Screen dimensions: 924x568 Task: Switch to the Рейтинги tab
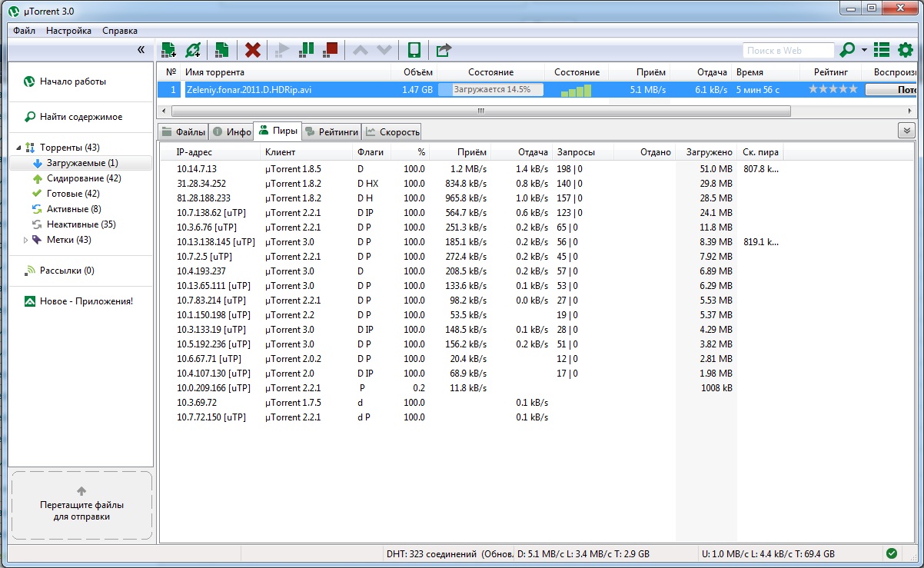[x=331, y=132]
